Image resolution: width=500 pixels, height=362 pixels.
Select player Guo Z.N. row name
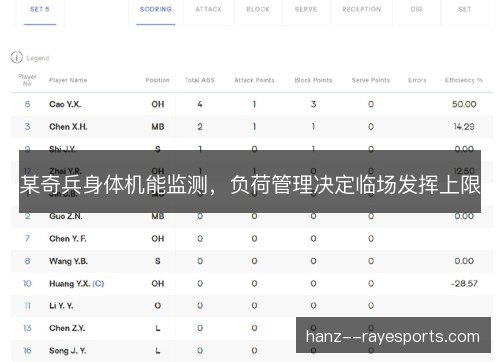coord(66,216)
